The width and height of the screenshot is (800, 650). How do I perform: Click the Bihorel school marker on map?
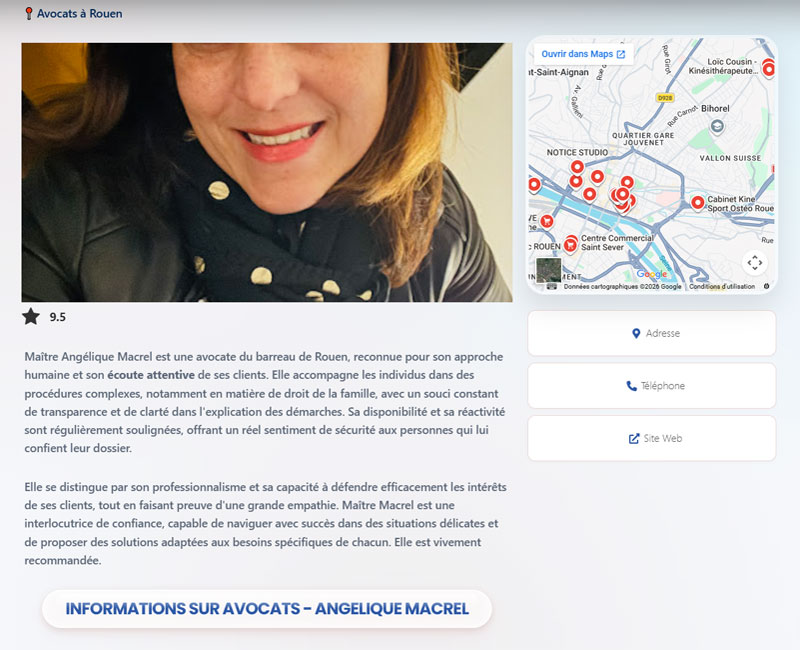click(x=716, y=126)
